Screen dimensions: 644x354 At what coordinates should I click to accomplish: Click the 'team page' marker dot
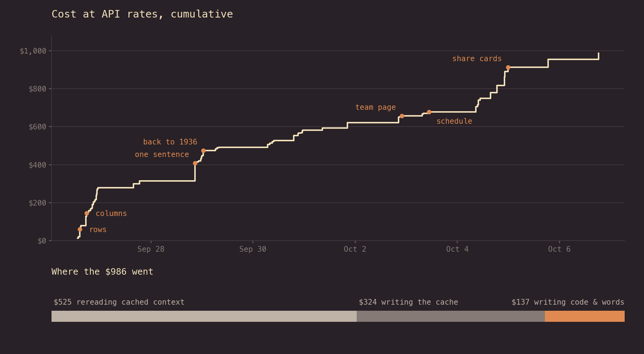click(402, 116)
